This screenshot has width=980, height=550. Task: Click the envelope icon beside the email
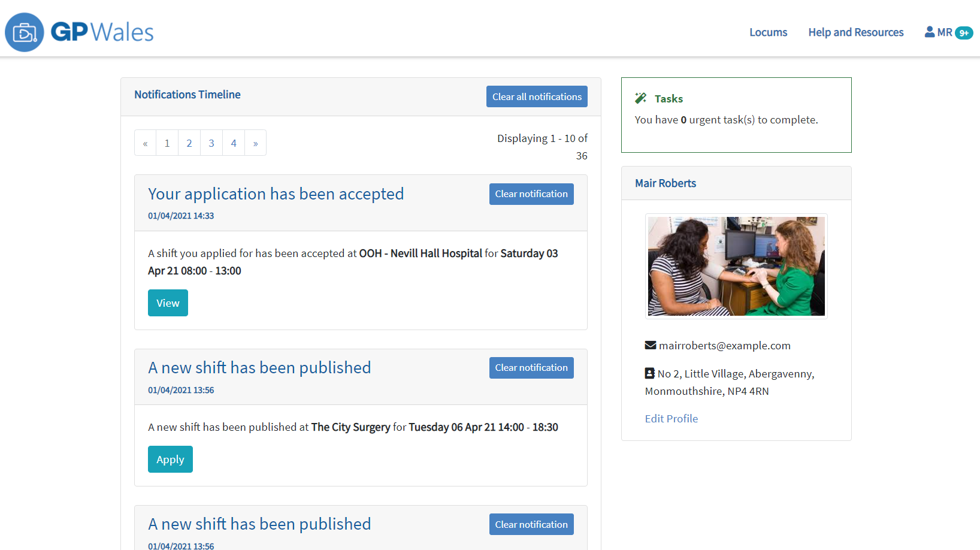tap(651, 345)
